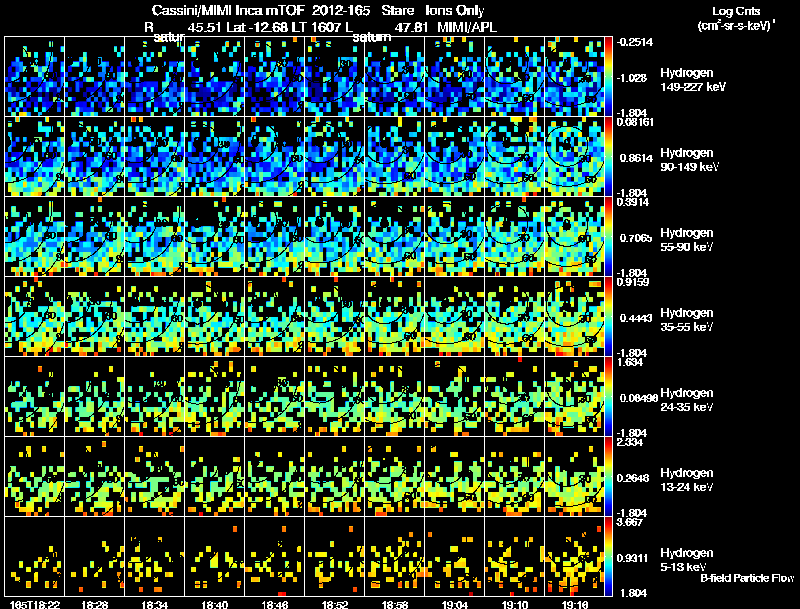Click the 0.08161 color scale value
Image resolution: width=800 pixels, height=609 pixels.
point(635,122)
